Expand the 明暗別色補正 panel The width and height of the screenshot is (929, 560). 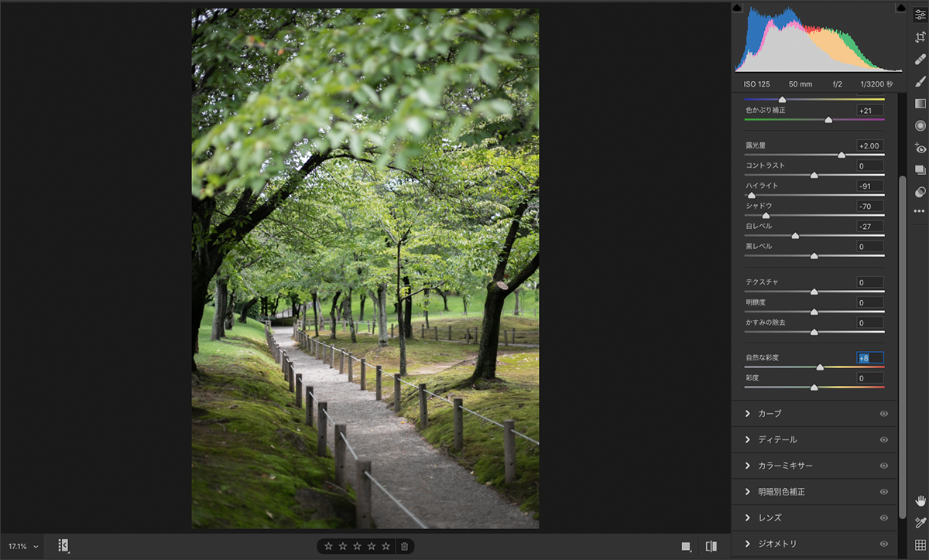click(x=748, y=491)
